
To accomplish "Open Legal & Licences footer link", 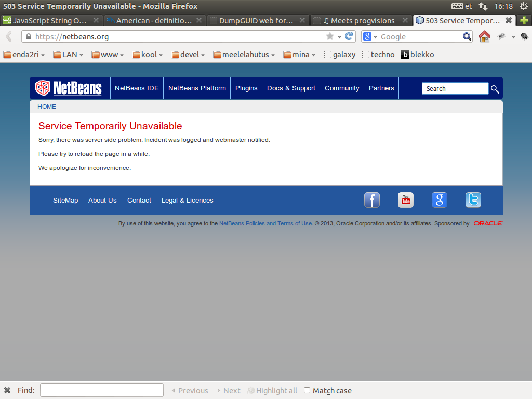I will coord(187,200).
